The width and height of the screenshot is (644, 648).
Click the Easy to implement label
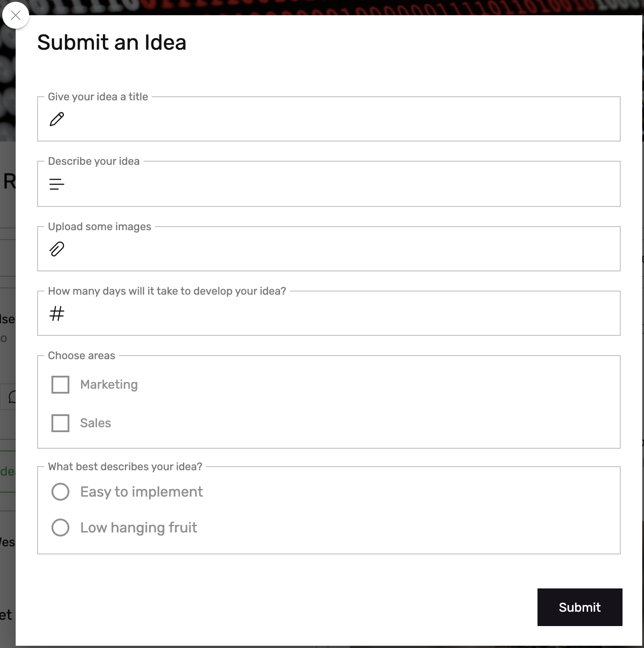tap(141, 492)
